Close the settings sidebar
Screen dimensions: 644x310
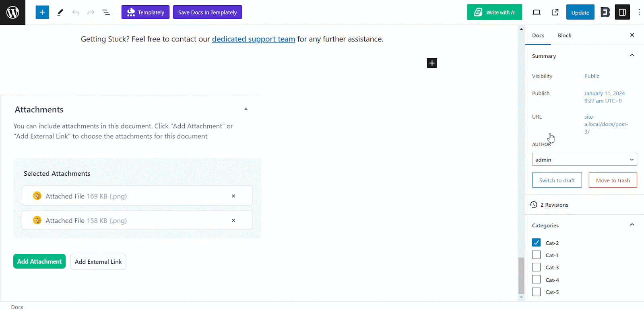coord(632,35)
